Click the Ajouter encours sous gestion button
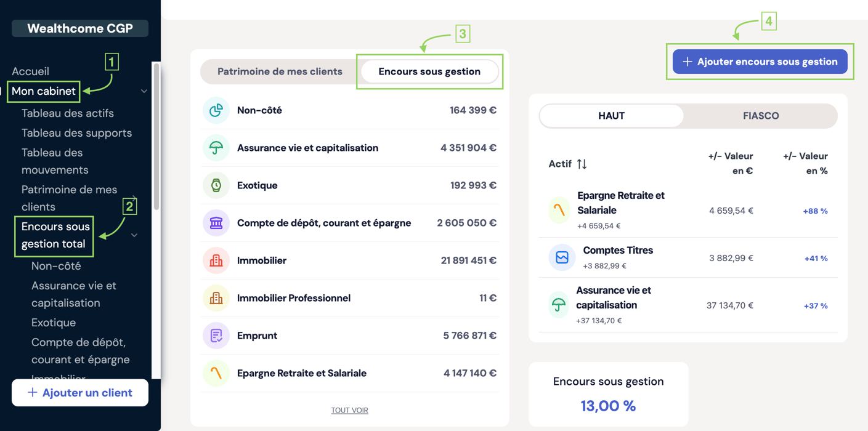The image size is (868, 431). pos(760,62)
